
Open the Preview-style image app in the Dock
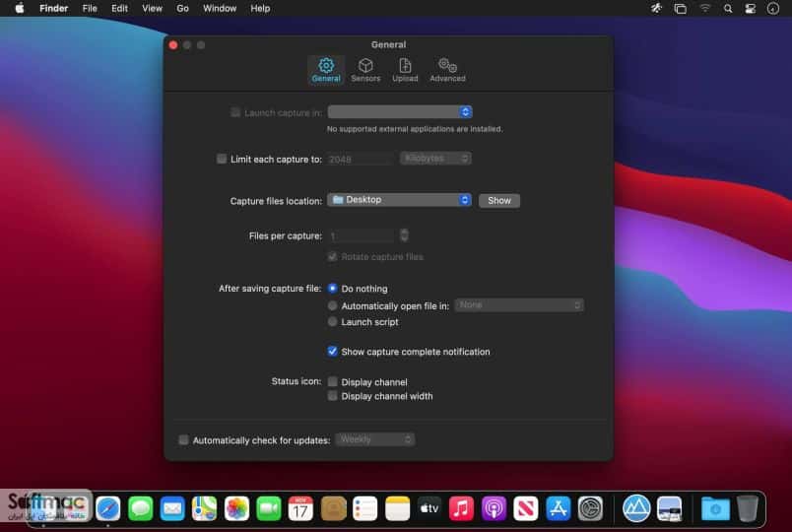pos(669,508)
